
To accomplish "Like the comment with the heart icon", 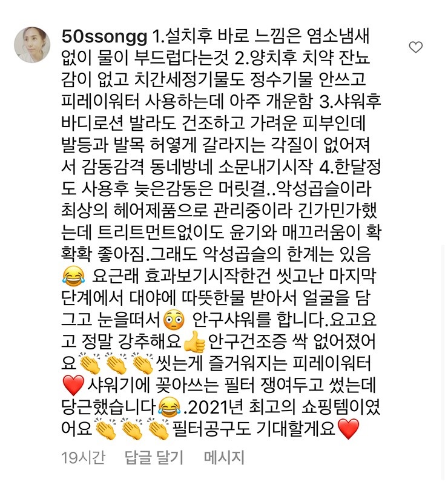I will tap(415, 47).
